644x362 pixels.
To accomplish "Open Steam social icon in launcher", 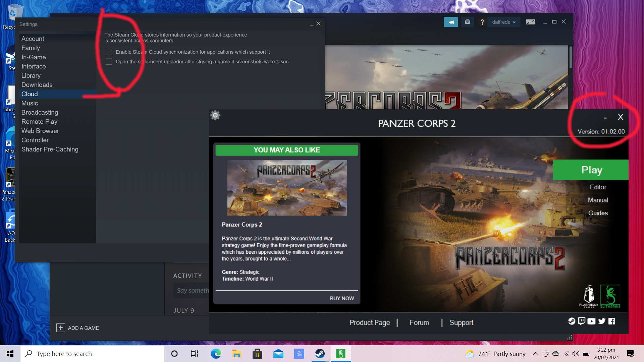I will (572, 321).
